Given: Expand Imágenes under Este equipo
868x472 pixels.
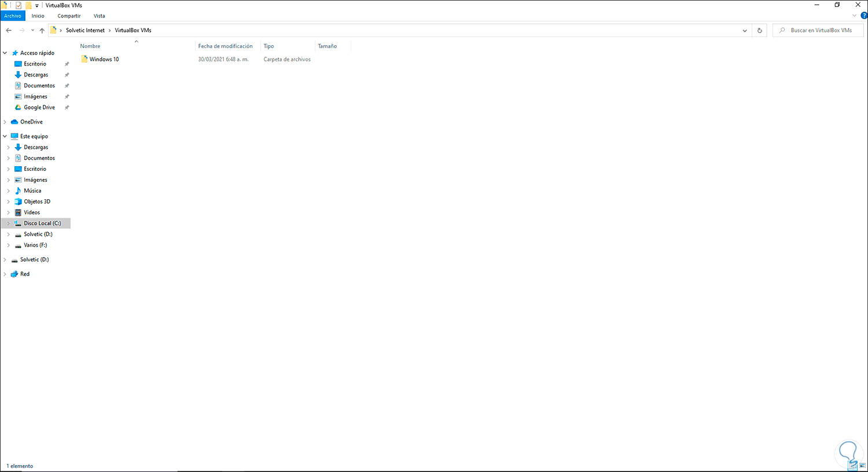Looking at the screenshot, I should point(9,180).
